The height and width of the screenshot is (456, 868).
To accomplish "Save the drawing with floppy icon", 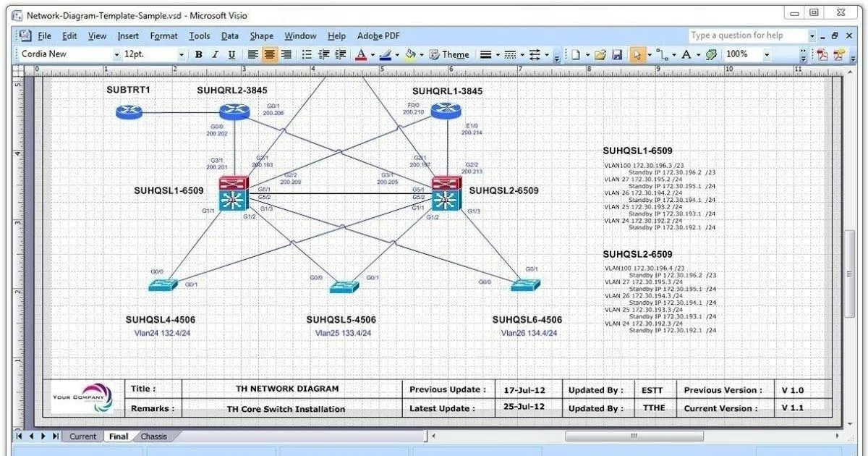I will pyautogui.click(x=617, y=54).
